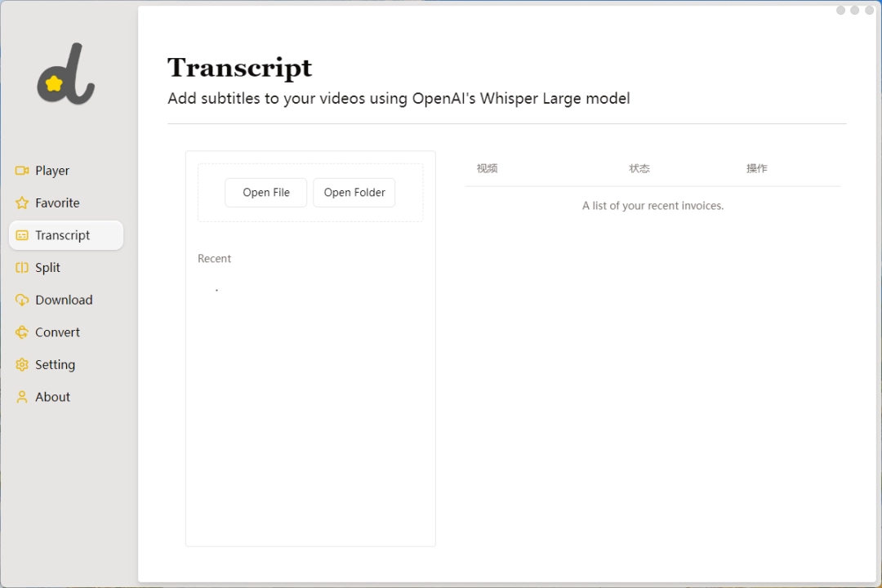The height and width of the screenshot is (588, 882).
Task: Click the 视频 column header
Action: [x=487, y=168]
